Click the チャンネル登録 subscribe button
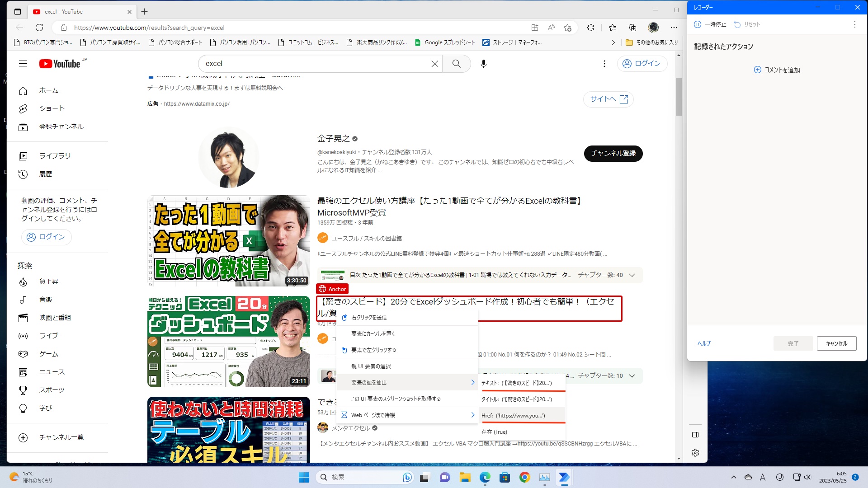The width and height of the screenshot is (868, 488). tap(613, 153)
